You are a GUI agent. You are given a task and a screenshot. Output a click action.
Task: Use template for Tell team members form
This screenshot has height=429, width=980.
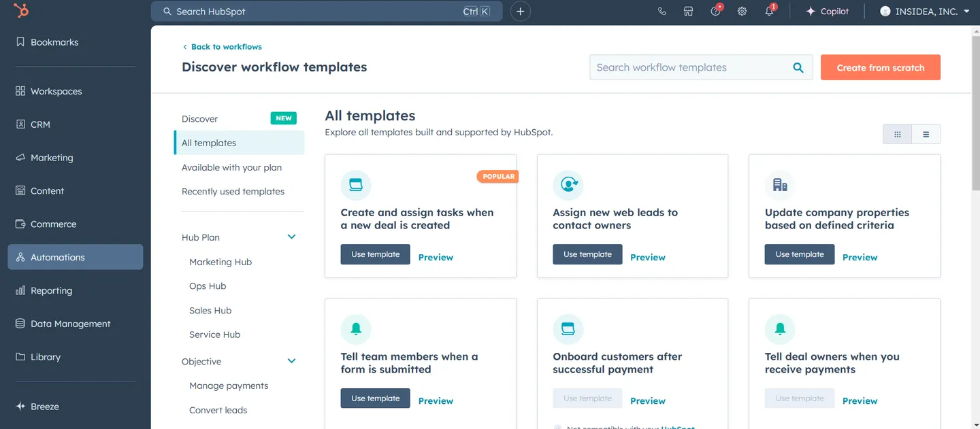pos(376,398)
